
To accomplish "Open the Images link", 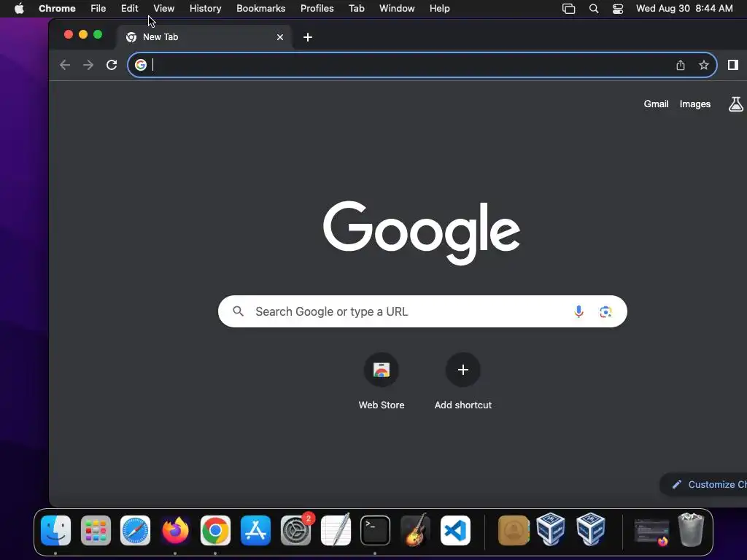I will (x=695, y=104).
